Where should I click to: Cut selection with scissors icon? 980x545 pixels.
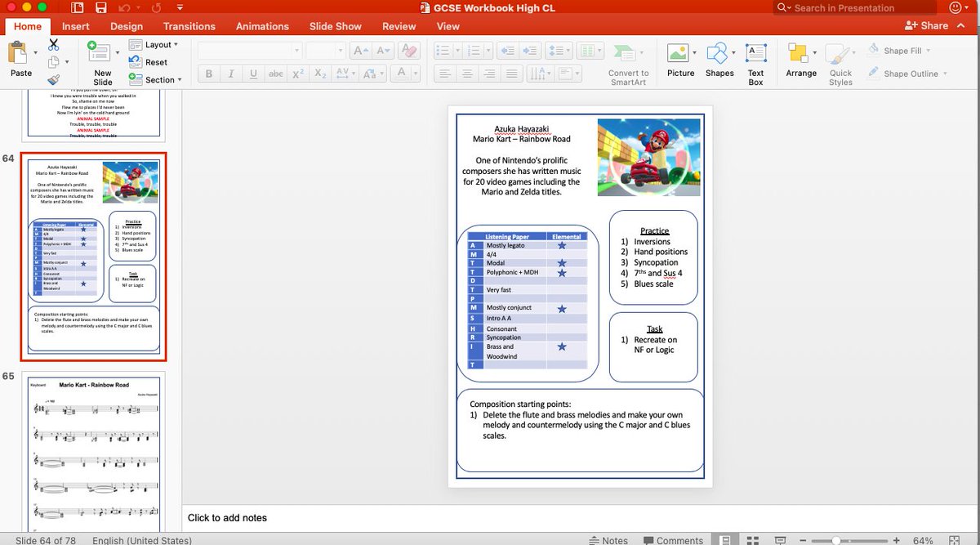coord(54,44)
